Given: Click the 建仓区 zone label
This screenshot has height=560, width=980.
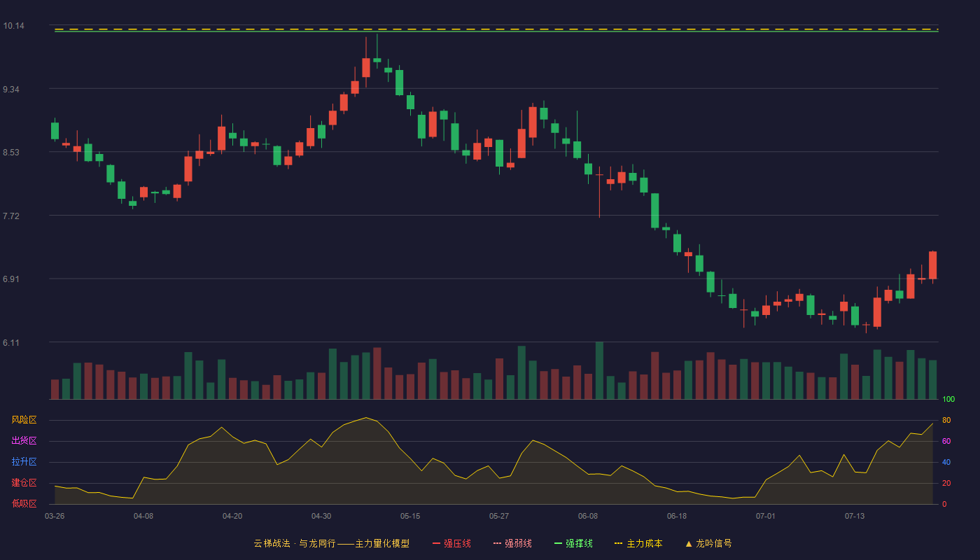Looking at the screenshot, I should [x=24, y=483].
